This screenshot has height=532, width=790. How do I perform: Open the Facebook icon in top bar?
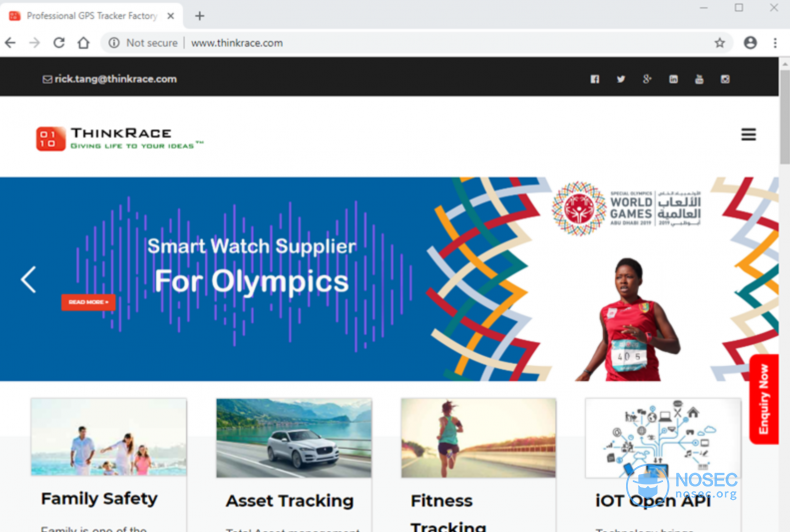[595, 79]
